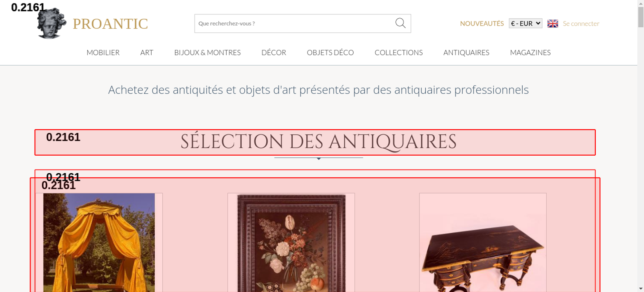Screen dimensions: 644x292
Task: Open the ANTIQUAIRES menu
Action: tap(466, 52)
